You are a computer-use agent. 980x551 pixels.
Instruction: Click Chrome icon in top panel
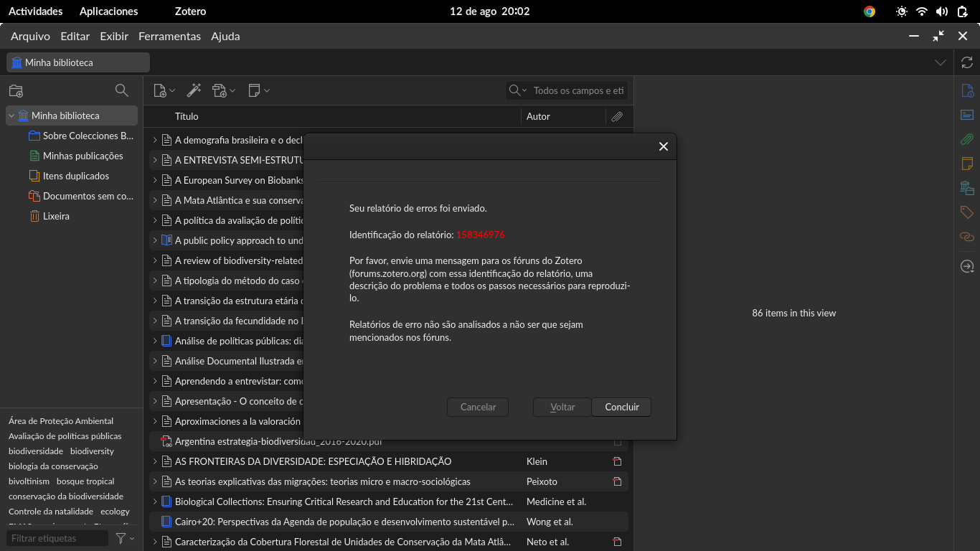point(870,11)
